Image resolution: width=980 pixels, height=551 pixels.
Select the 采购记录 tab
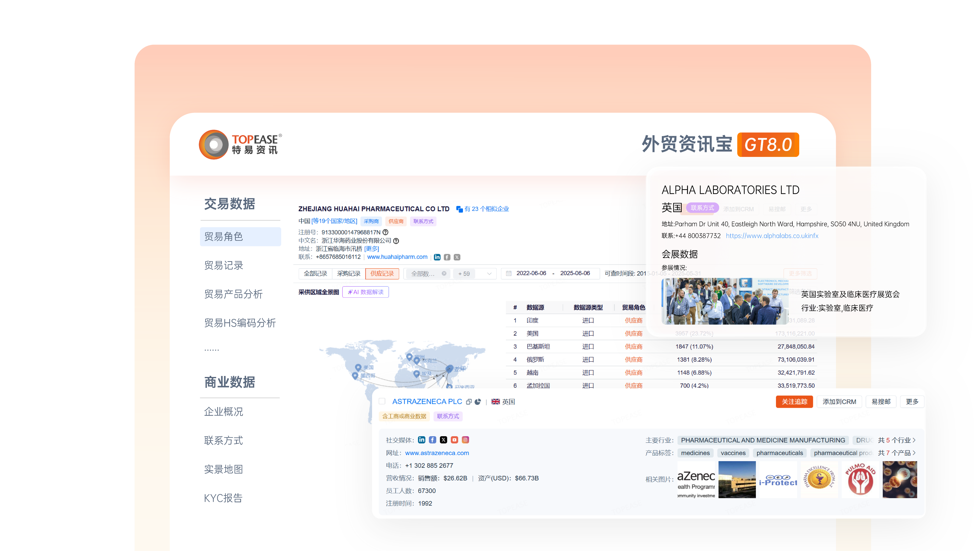349,273
